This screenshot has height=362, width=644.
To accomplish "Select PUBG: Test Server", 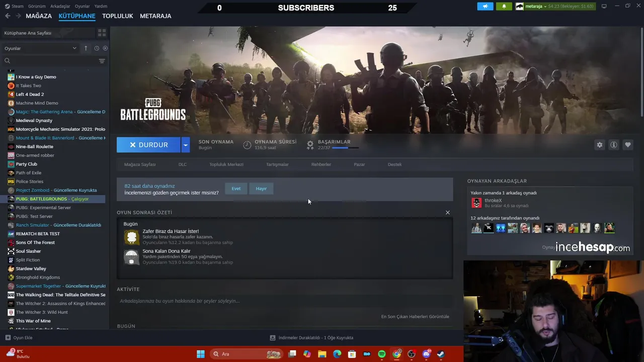I will (x=34, y=216).
